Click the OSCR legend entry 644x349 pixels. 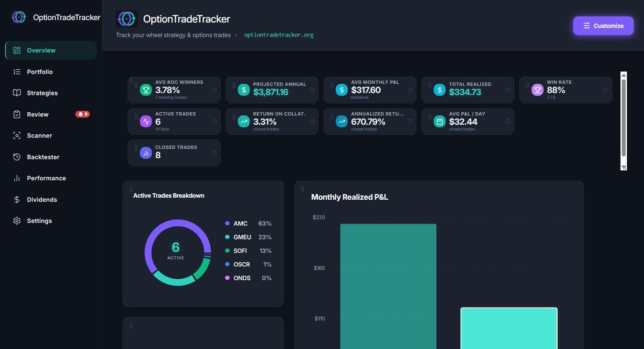click(248, 264)
